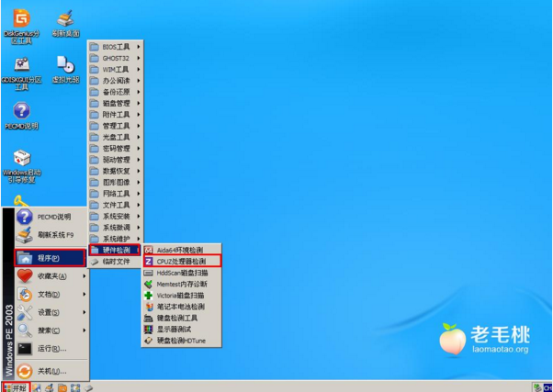
Task: Expand 收藏夹(A) in the start menu
Action: [x=51, y=276]
